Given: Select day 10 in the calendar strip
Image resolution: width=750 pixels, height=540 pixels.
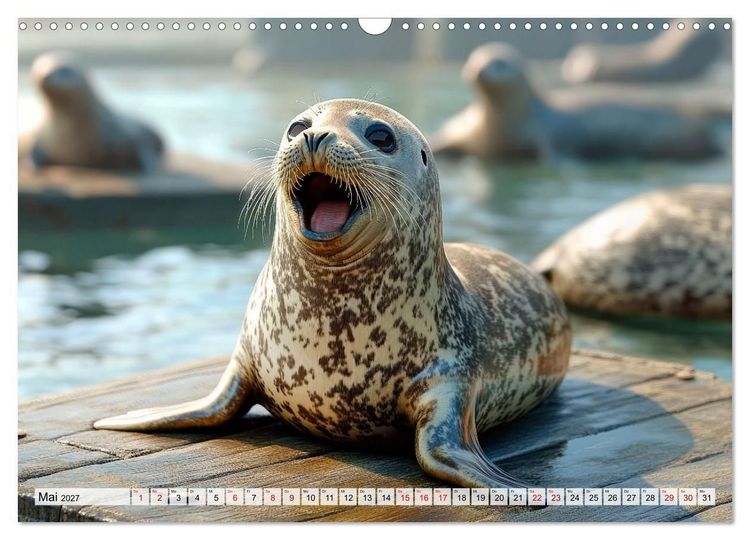Looking at the screenshot, I should click(310, 497).
